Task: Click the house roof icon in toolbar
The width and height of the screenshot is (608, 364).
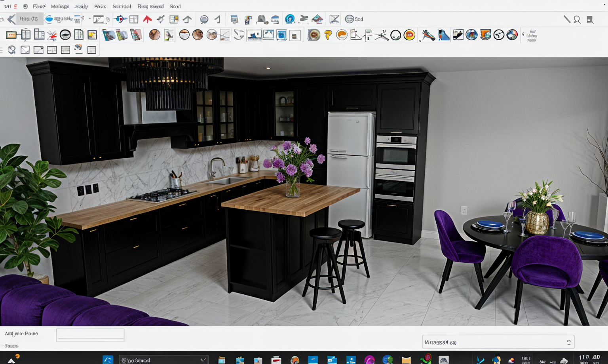Action: [x=317, y=19]
